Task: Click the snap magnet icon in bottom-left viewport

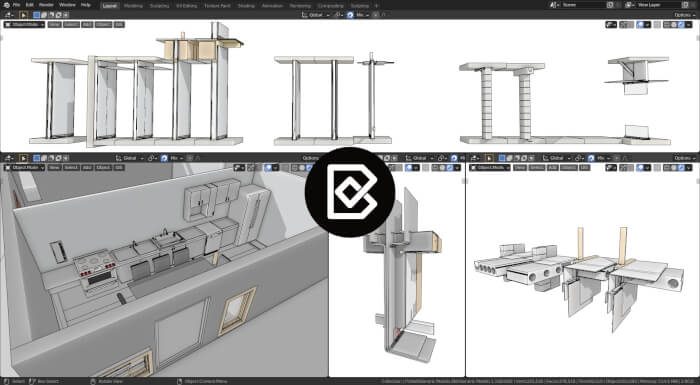Action: [x=164, y=158]
